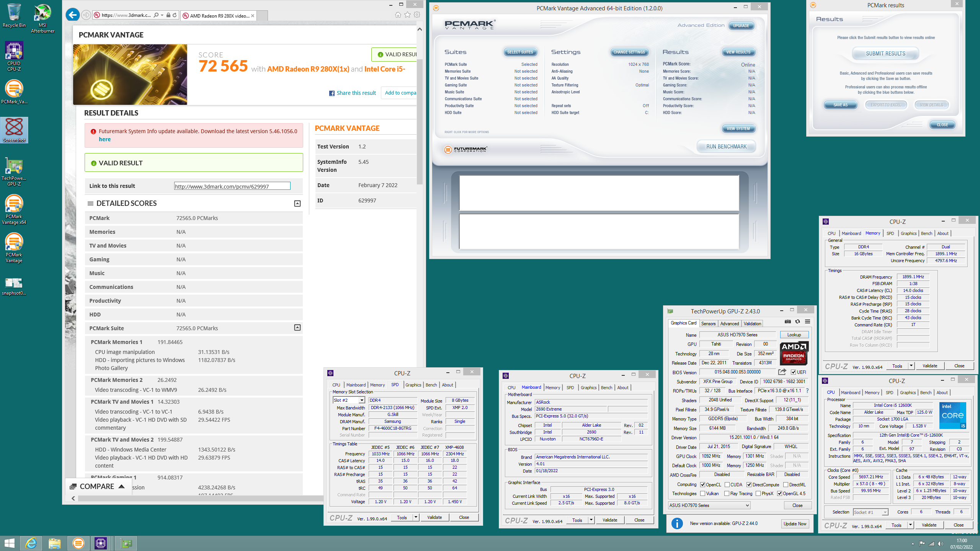Take GPU-Z screenshot with camera icon
This screenshot has width=980, height=551.
coord(787,321)
